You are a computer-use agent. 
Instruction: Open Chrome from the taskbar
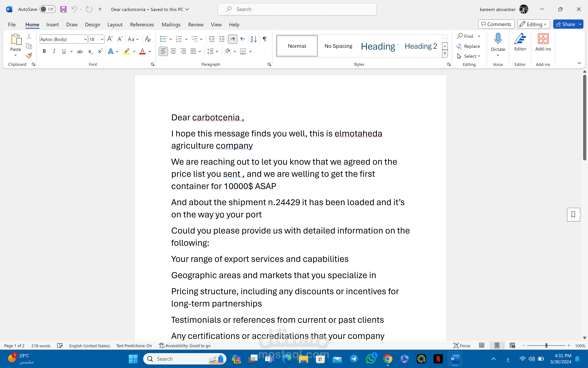[388, 359]
